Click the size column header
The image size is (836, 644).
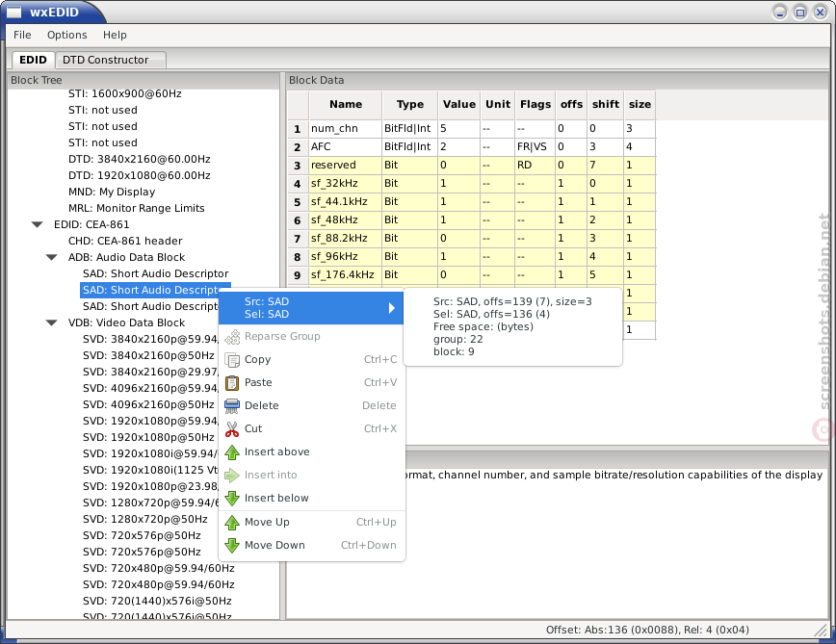point(640,104)
